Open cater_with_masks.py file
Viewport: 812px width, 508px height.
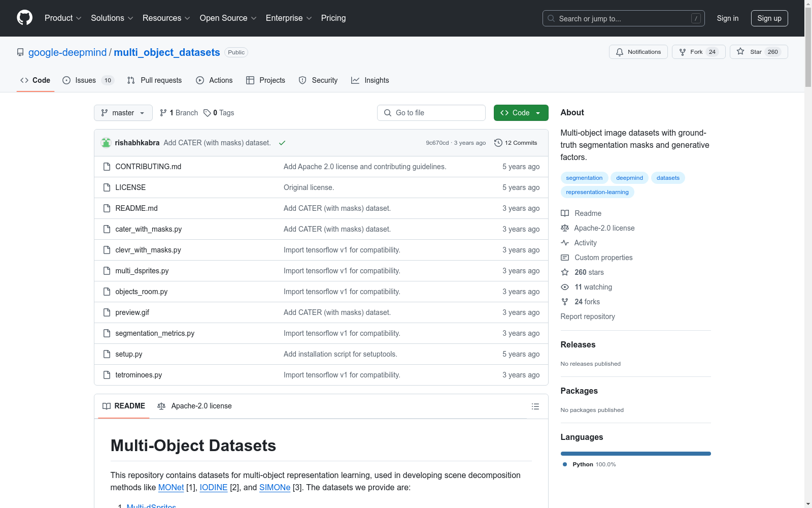coord(149,229)
